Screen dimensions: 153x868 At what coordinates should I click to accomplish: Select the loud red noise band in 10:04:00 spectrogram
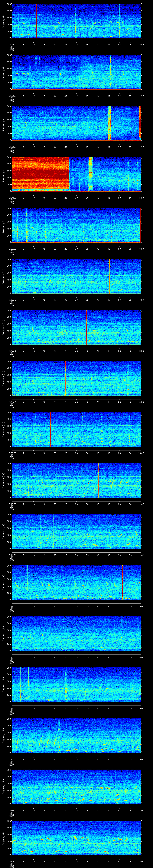click(x=40, y=174)
